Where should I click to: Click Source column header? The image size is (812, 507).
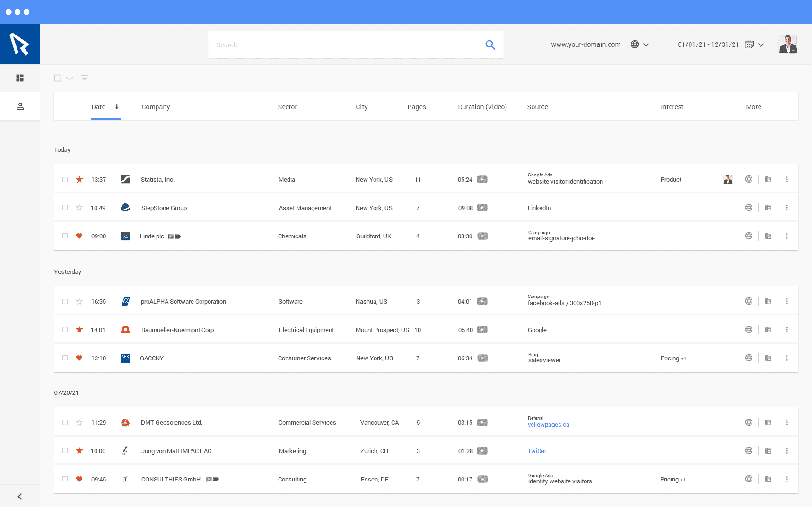[x=537, y=107]
